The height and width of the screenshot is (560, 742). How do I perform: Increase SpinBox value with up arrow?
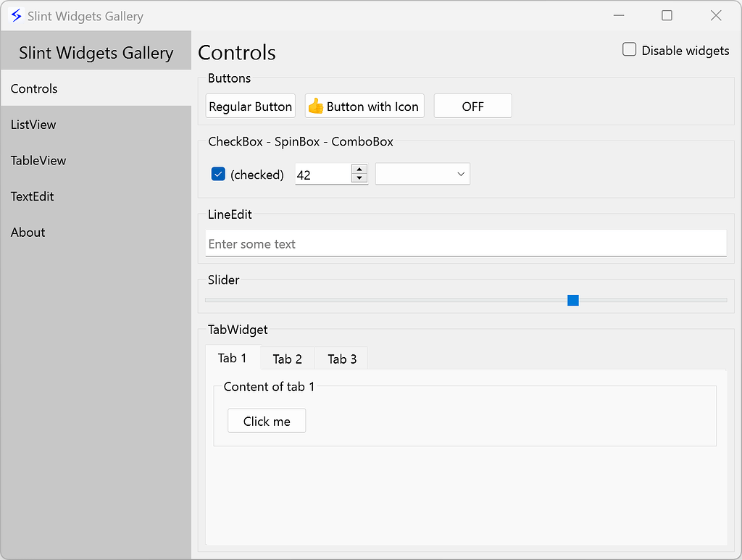point(359,170)
